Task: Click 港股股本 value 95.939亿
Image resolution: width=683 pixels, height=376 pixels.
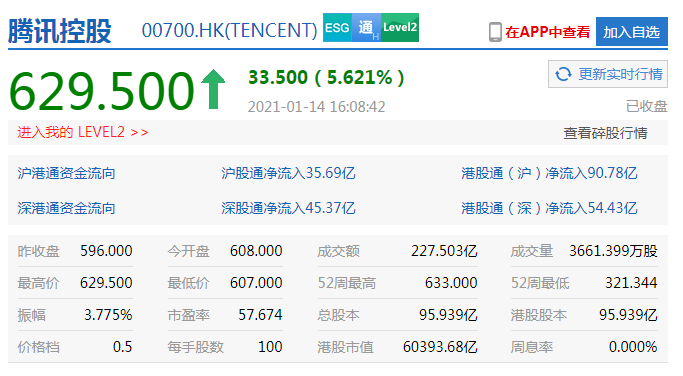Action: pos(628,315)
